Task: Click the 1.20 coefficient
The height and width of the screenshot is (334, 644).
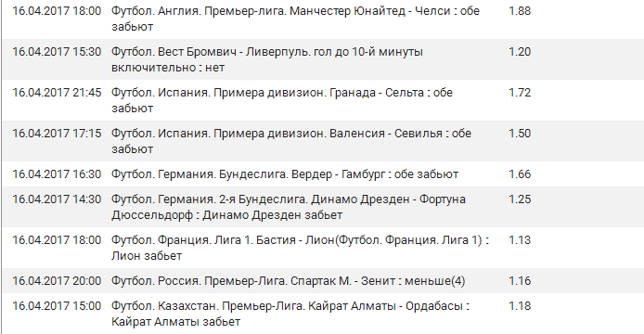Action: click(520, 52)
